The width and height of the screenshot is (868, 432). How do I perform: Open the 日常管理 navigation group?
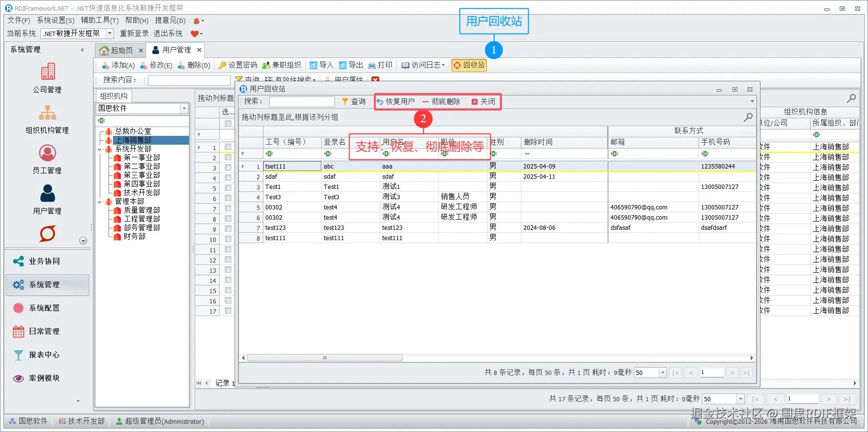[47, 331]
